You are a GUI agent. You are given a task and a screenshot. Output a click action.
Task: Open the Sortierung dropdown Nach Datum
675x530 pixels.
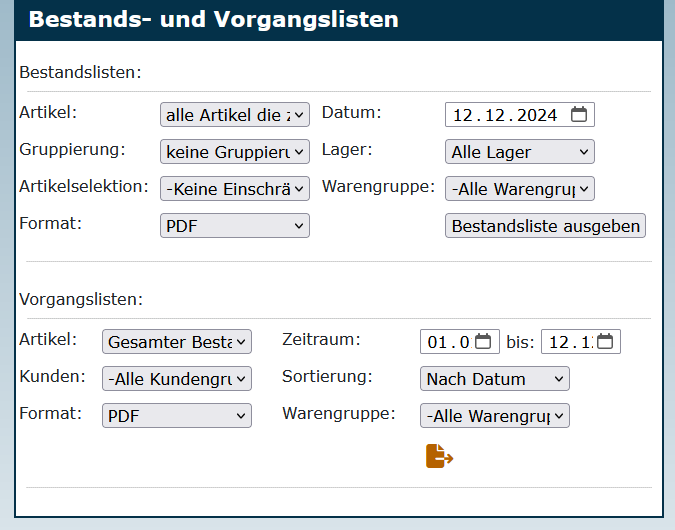point(495,379)
